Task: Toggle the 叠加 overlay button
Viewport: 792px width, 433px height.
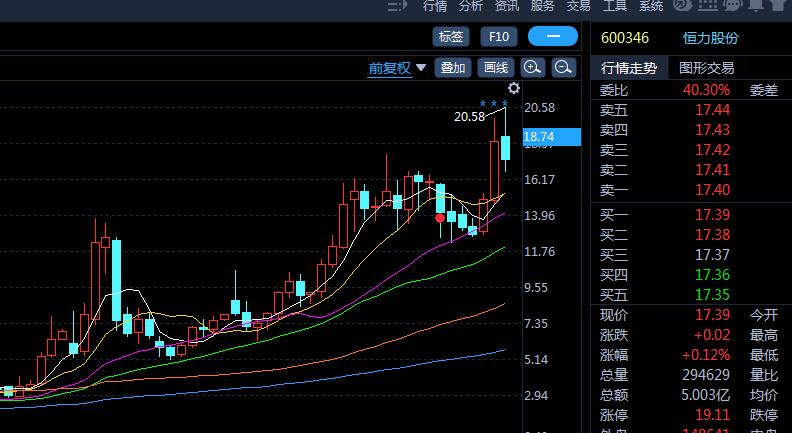Action: pyautogui.click(x=453, y=68)
